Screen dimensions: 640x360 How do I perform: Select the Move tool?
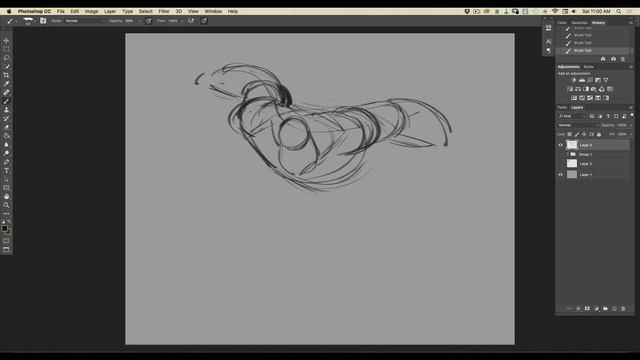click(6, 40)
